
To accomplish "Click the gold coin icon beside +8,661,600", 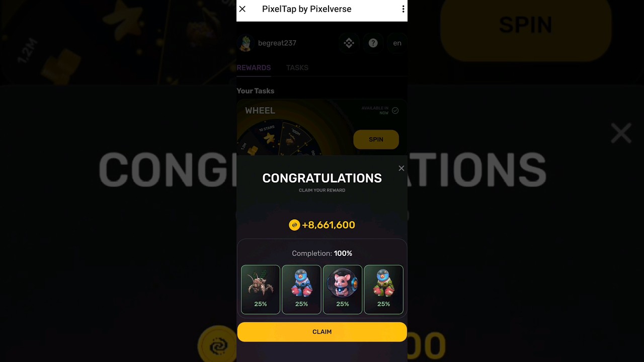I will click(x=294, y=225).
